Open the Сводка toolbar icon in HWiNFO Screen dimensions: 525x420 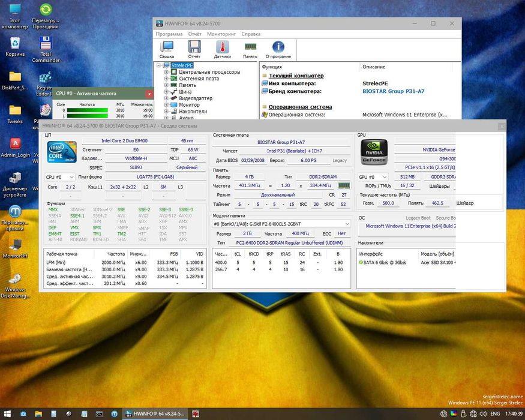point(167,50)
